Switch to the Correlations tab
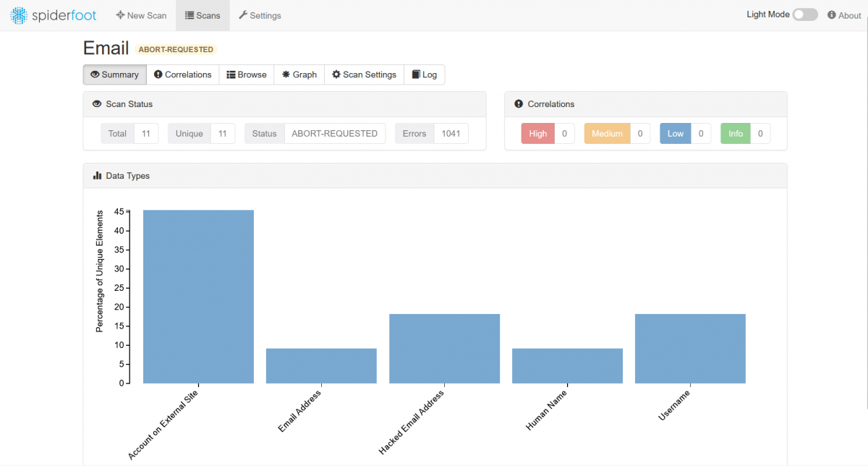 pyautogui.click(x=183, y=75)
